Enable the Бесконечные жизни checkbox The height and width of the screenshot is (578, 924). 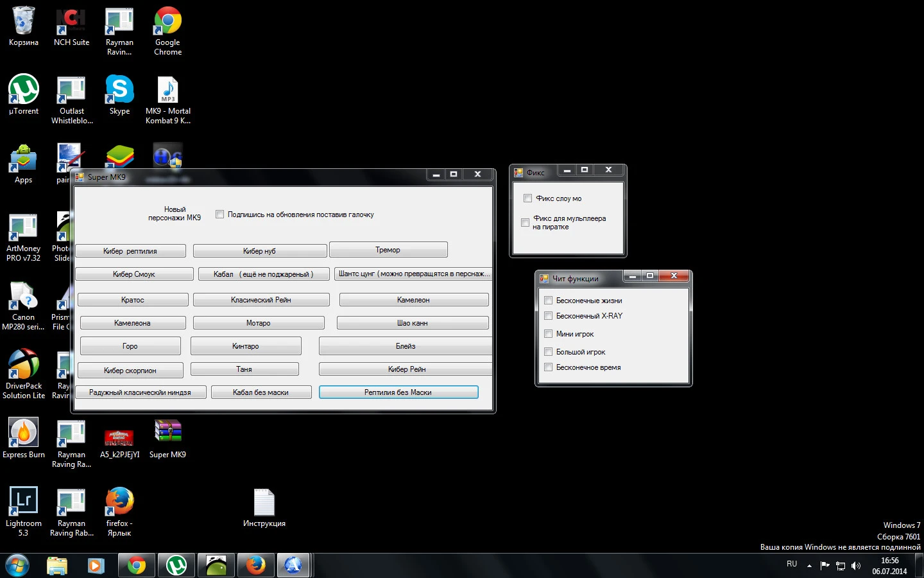click(549, 301)
